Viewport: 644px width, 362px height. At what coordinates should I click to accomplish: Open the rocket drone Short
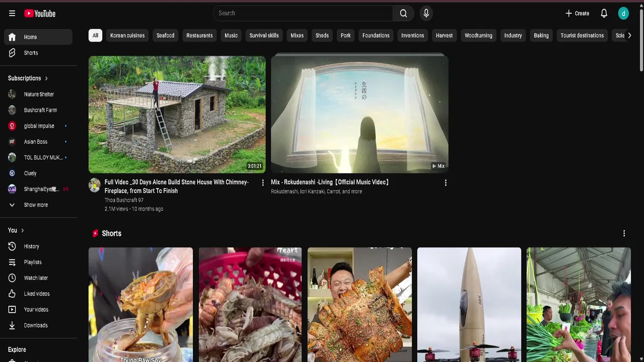pos(469,305)
